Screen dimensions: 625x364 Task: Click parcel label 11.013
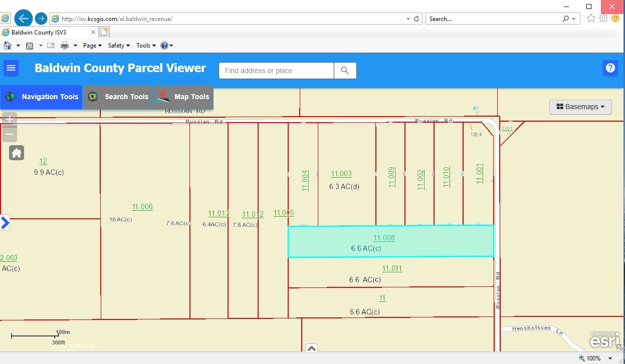219,213
